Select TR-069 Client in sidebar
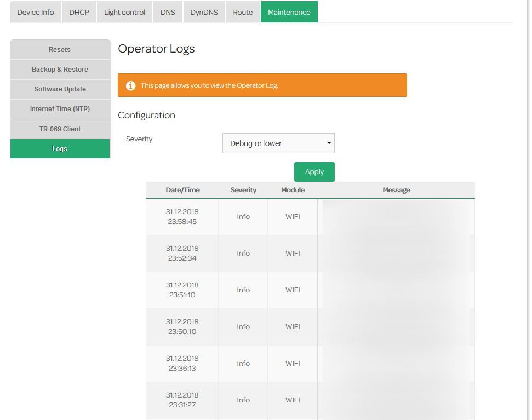The width and height of the screenshot is (532, 420). coord(60,129)
